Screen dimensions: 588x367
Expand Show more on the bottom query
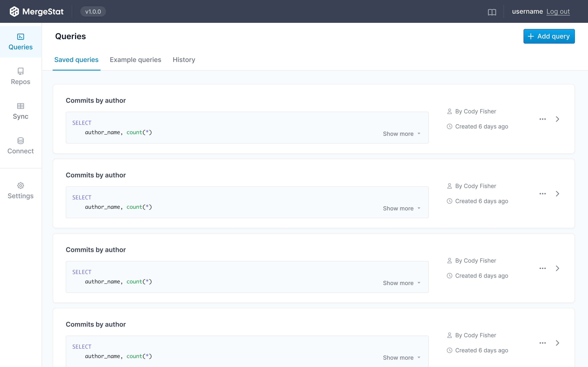pyautogui.click(x=401, y=358)
